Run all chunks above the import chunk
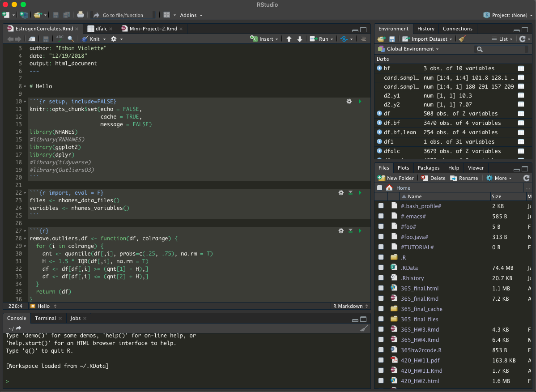The width and height of the screenshot is (536, 392). 350,193
